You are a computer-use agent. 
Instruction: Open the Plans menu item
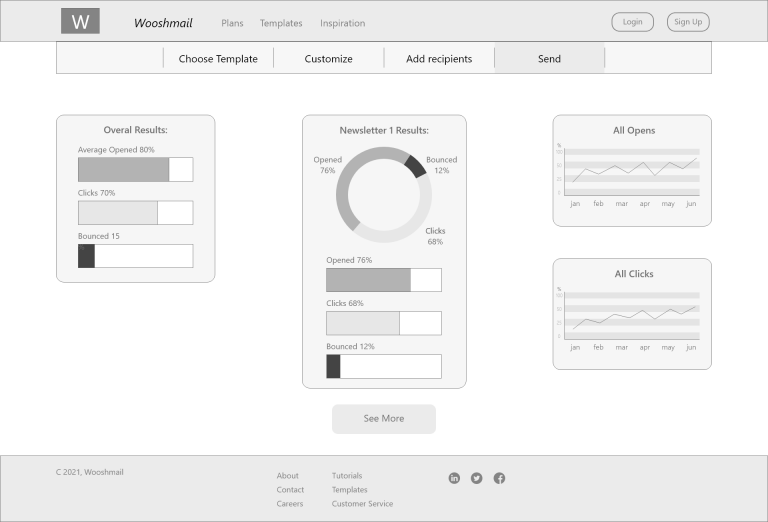(232, 23)
